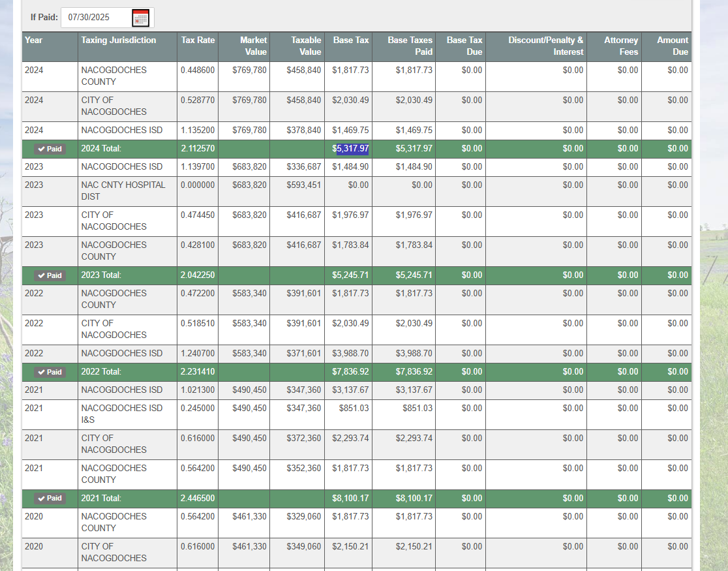Click the Tax Rate column header

tap(198, 40)
